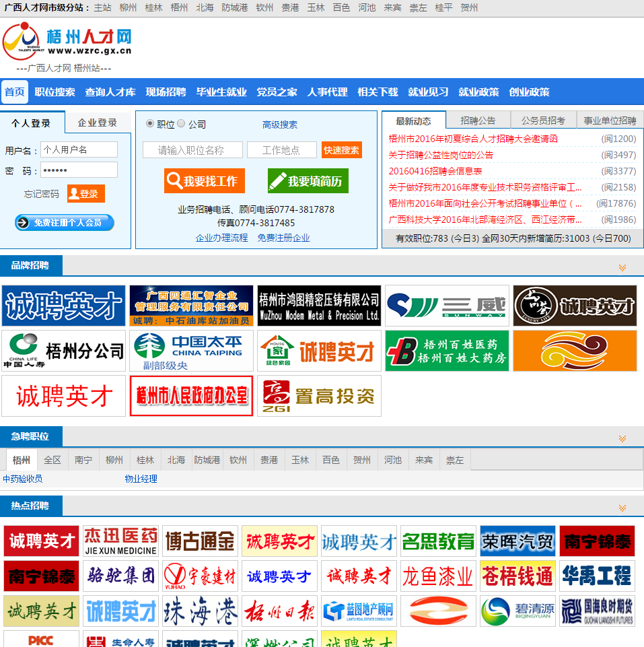
Task: Click the orange 登录 button
Action: [86, 193]
